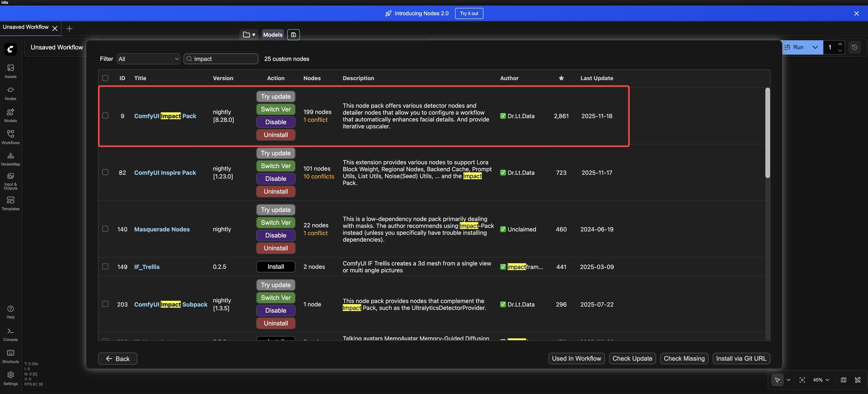Image resolution: width=868 pixels, height=394 pixels.
Task: Open the NodesMap panel
Action: [x=10, y=158]
